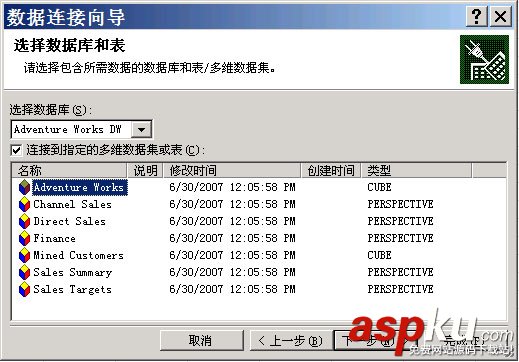Click the 取消 button

pyautogui.click(x=202, y=341)
